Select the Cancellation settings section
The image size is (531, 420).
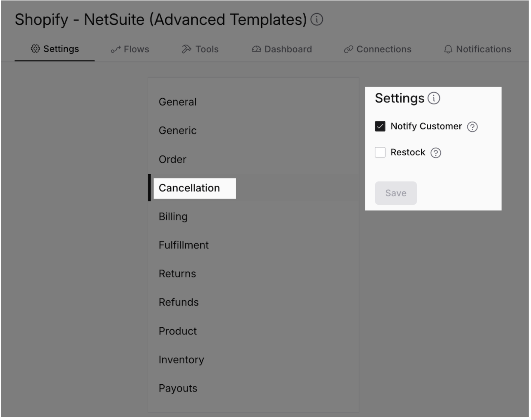click(254, 188)
